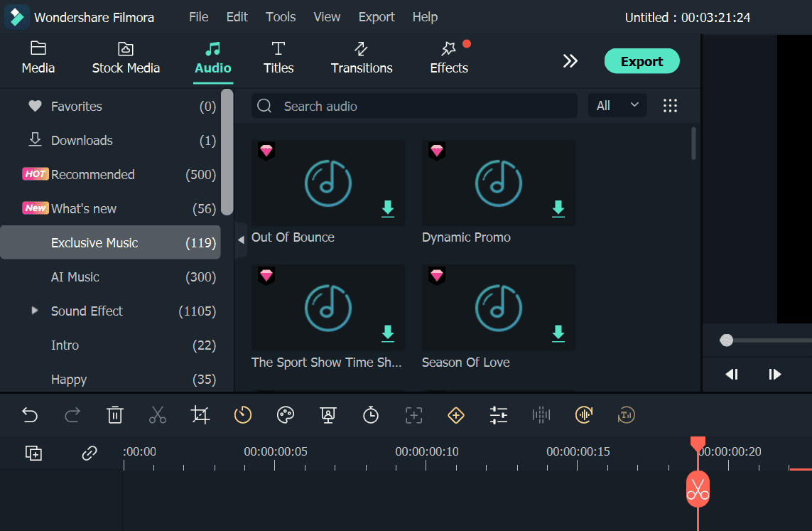
Task: Open the View menu
Action: (327, 17)
